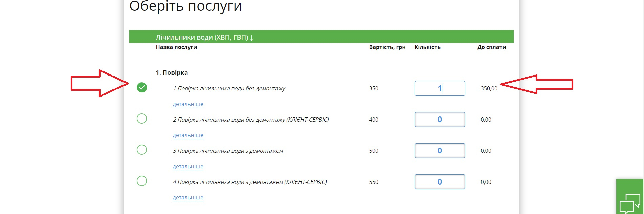Collapse the Лічильники води (ХВП, ГВП) section
644x214 pixels.
click(204, 37)
